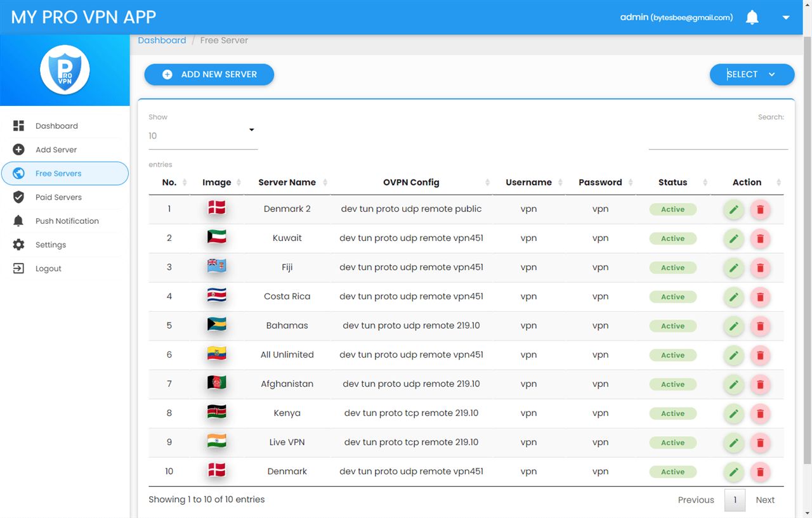This screenshot has height=518, width=812.
Task: Go to Dashboard breadcrumb link
Action: pos(162,40)
